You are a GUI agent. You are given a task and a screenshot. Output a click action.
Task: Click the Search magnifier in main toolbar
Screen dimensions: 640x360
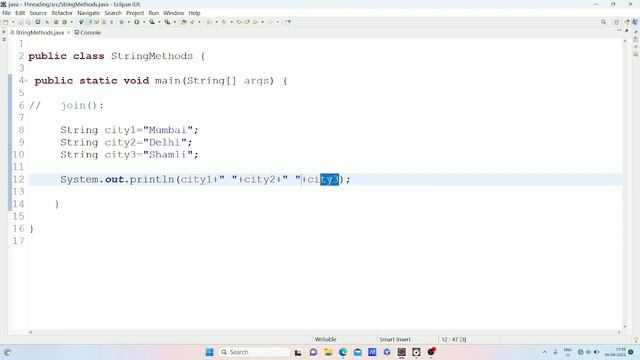(x=603, y=22)
